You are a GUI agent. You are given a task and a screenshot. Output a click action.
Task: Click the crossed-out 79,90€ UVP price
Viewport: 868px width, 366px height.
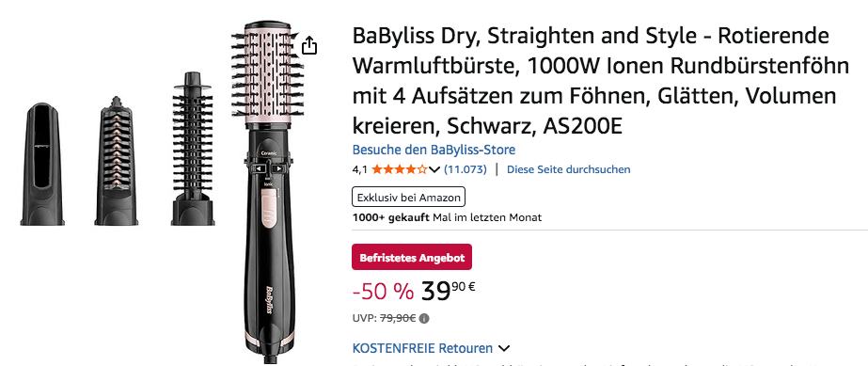coord(398,318)
